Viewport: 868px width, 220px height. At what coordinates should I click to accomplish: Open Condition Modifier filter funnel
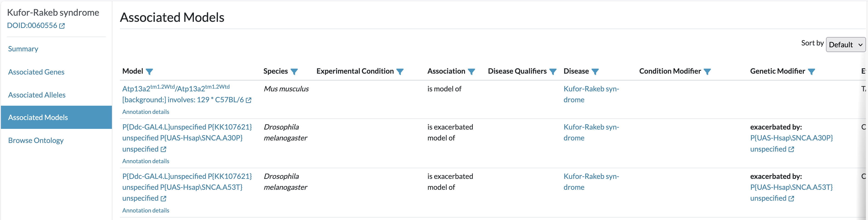pos(707,72)
